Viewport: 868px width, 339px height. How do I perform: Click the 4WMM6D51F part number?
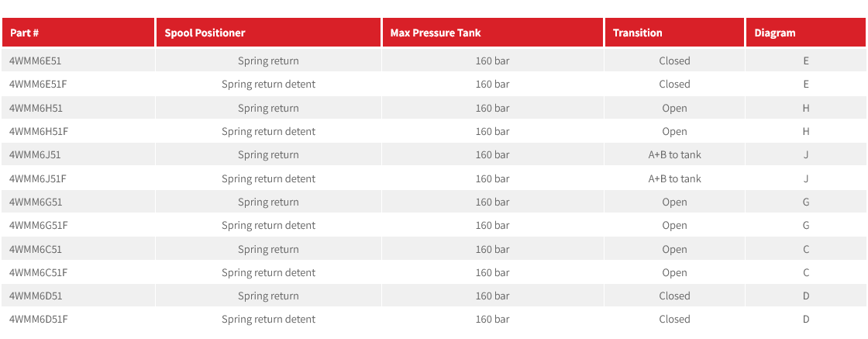tap(39, 319)
